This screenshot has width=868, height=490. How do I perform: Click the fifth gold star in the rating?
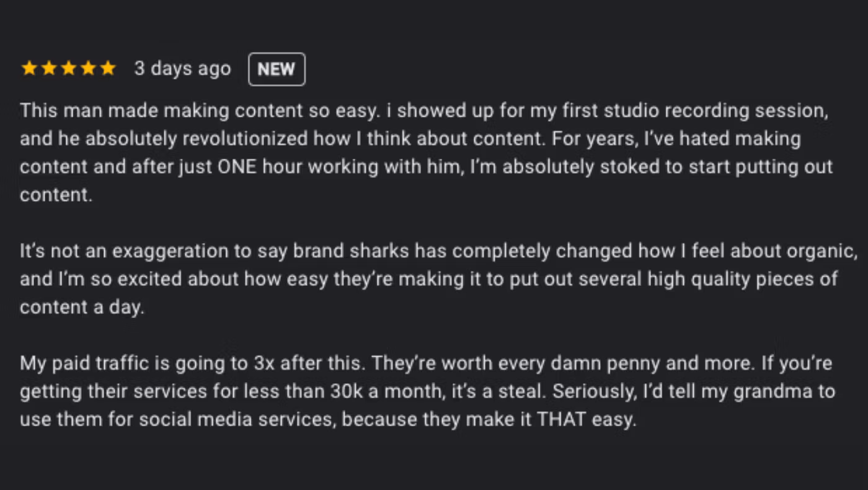(x=108, y=68)
